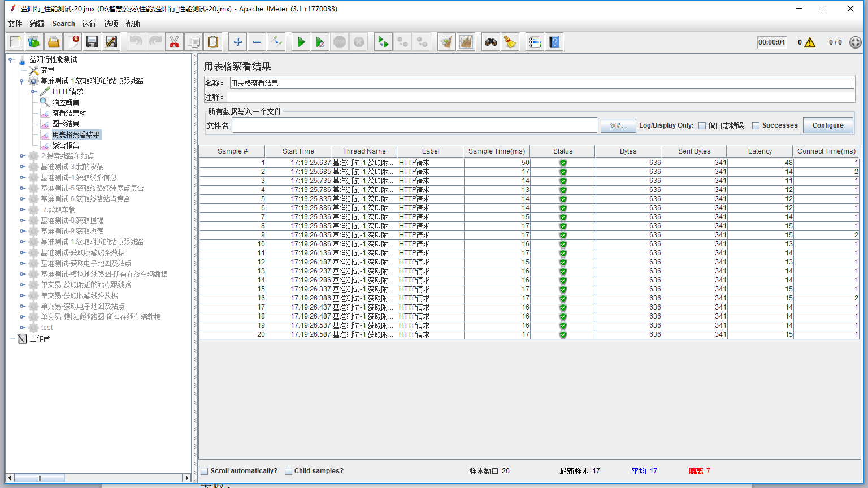Enable the 仅日志错误 checkbox

tap(702, 125)
